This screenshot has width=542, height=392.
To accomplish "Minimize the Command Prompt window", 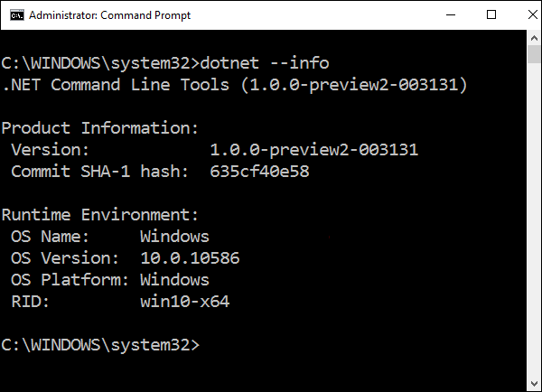I will [449, 15].
